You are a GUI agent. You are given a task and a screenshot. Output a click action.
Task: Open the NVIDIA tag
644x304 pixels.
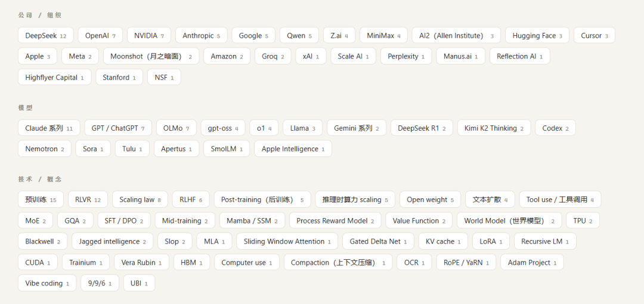click(149, 35)
